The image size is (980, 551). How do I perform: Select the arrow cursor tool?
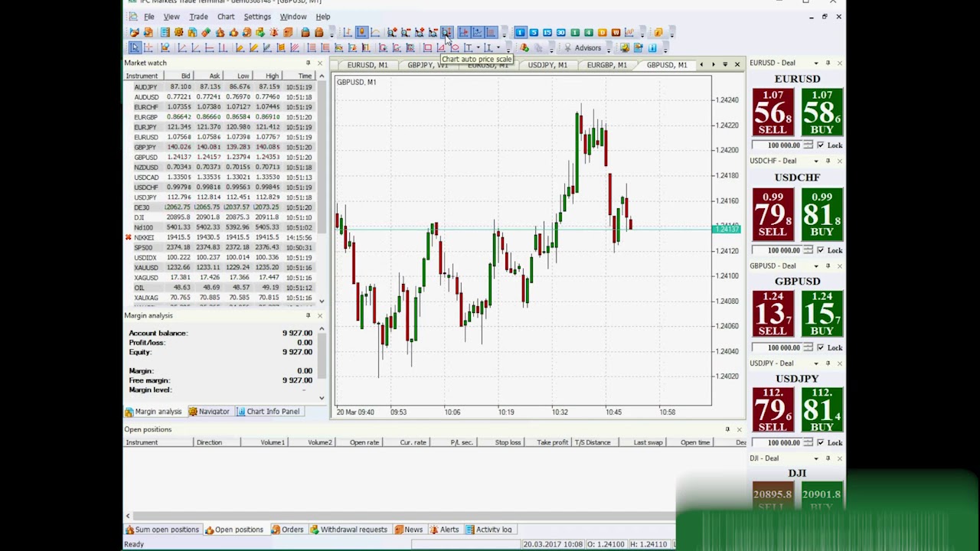134,47
